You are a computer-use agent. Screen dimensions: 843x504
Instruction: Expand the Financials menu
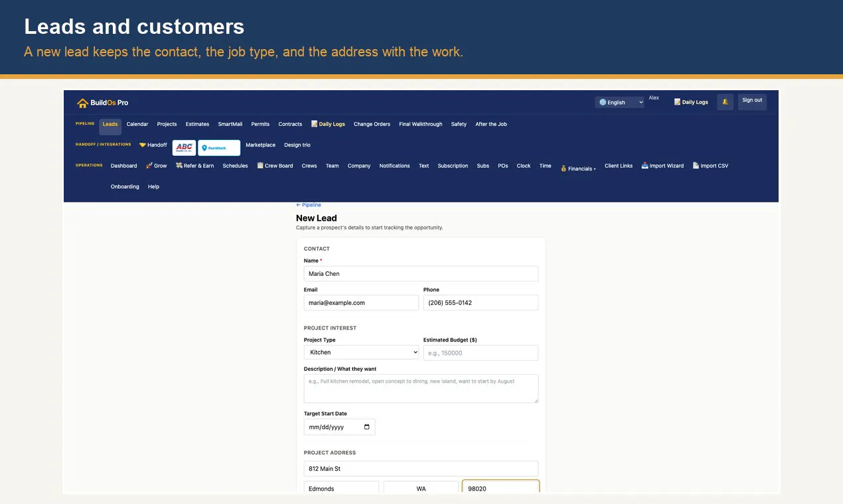pos(578,168)
